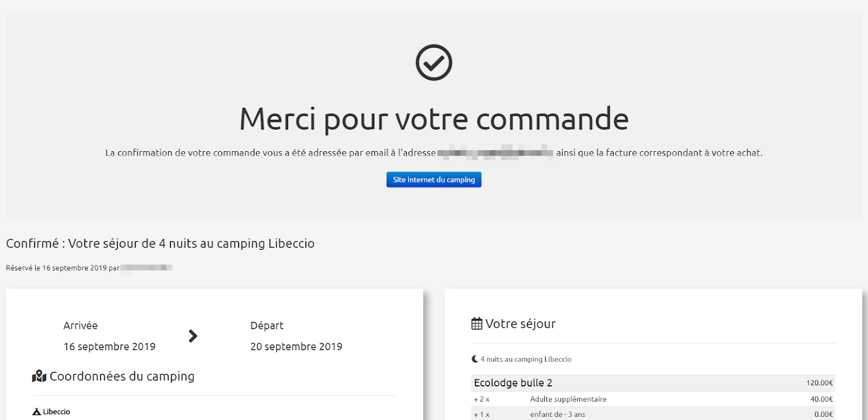Click the blurred email address in confirmation text

tap(495, 153)
